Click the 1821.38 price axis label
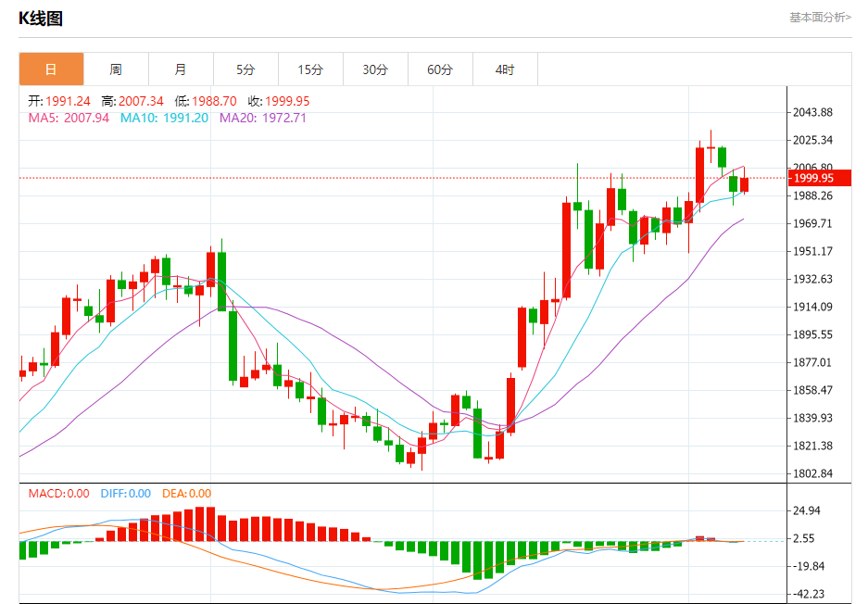 (812, 446)
